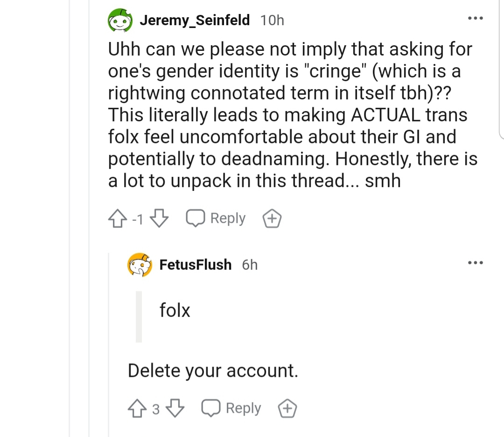Collapse Jeremy_Seinfeld's thread via left line
The height and width of the screenshot is (437, 504).
[89, 218]
